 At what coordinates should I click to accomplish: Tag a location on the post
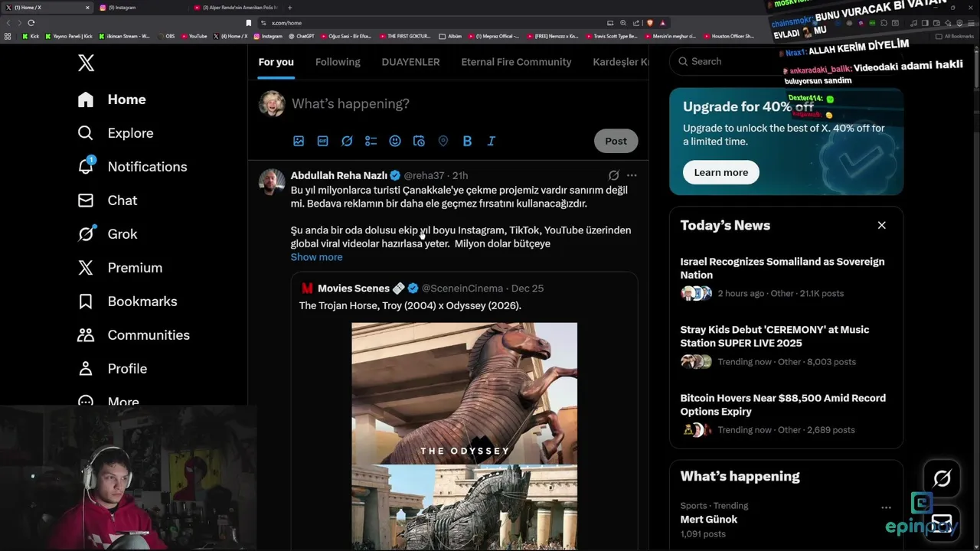(x=443, y=141)
